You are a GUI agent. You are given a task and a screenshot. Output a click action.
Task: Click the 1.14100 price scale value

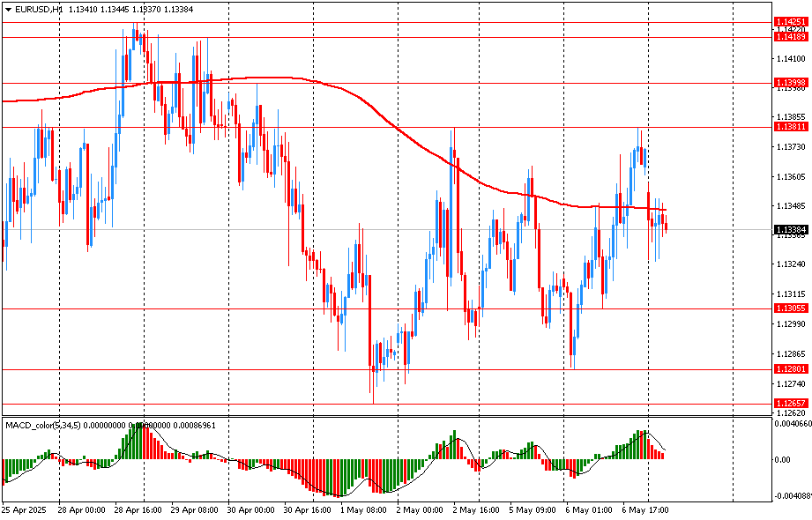point(791,59)
